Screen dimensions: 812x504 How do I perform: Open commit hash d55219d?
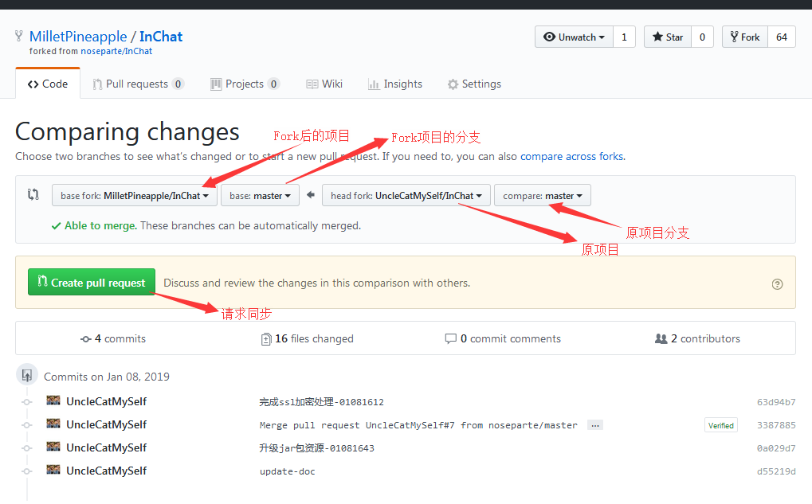click(x=776, y=471)
